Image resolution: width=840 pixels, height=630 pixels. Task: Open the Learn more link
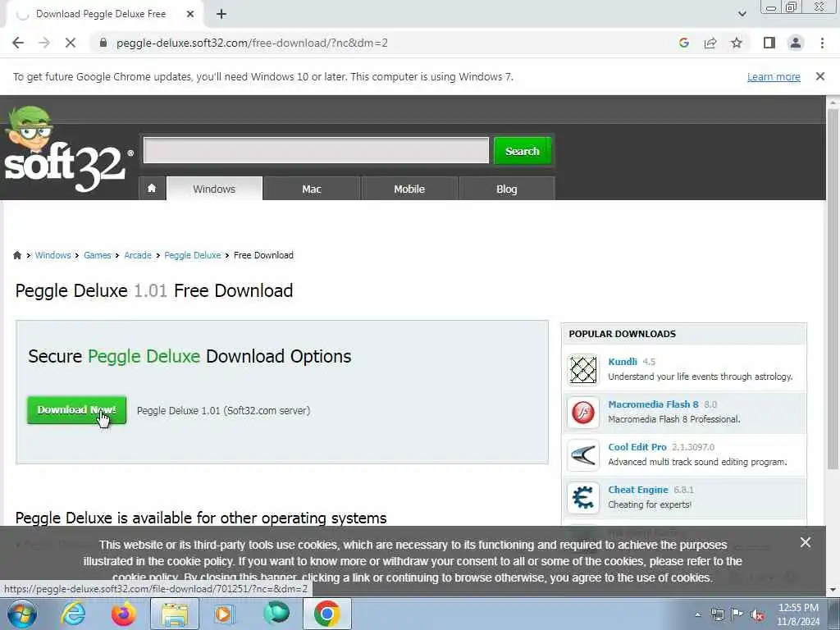(x=774, y=77)
